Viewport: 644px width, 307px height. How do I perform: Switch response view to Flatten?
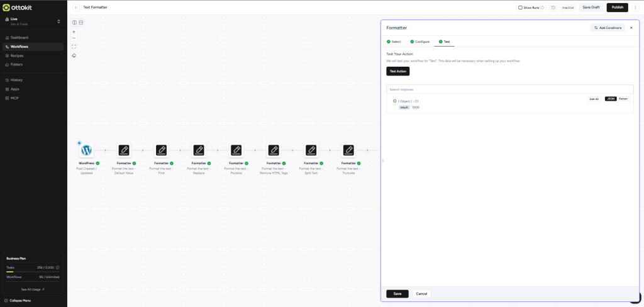pyautogui.click(x=623, y=99)
